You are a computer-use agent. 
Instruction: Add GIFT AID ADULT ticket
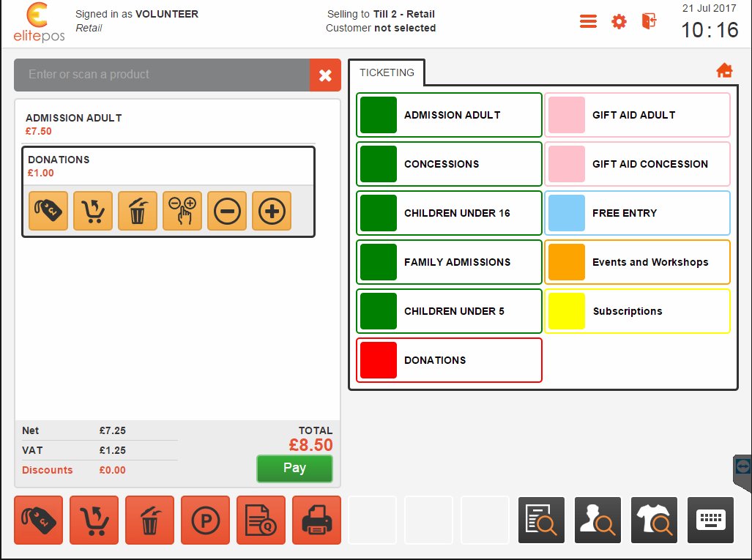[637, 115]
